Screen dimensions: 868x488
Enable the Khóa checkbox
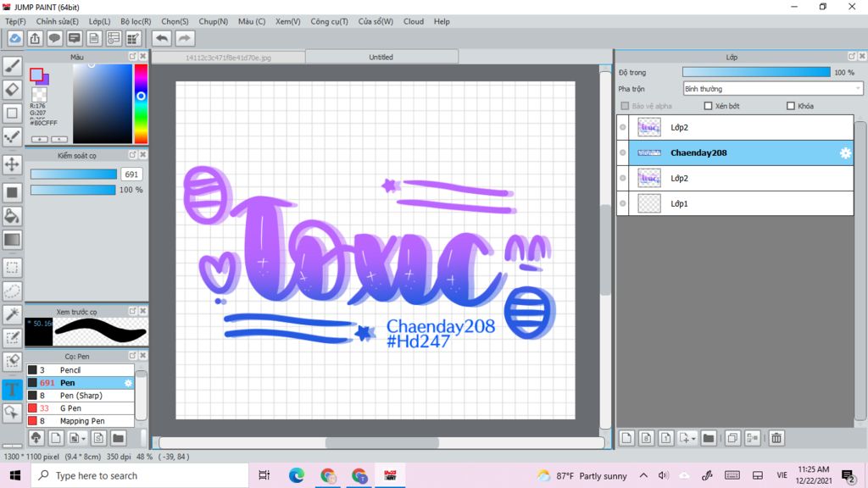tap(791, 106)
